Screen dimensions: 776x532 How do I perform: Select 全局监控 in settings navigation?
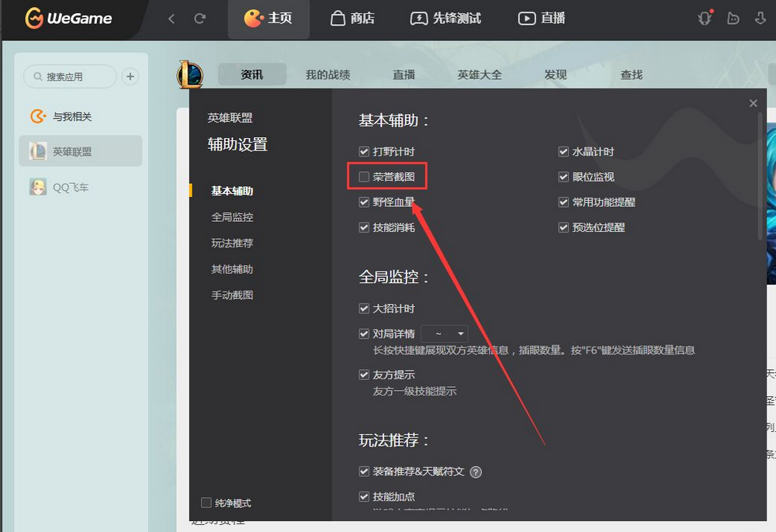pos(232,217)
